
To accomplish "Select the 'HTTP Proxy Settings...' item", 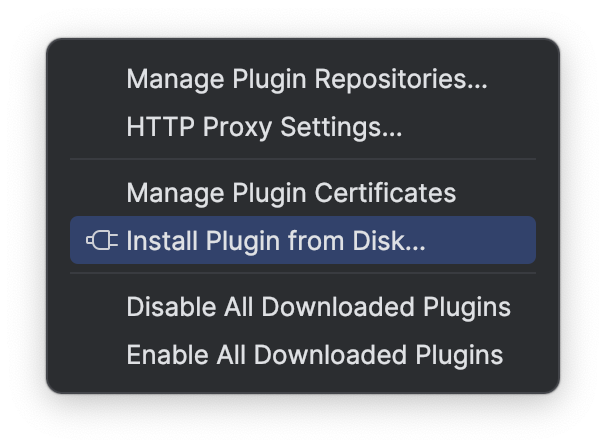I will click(264, 128).
